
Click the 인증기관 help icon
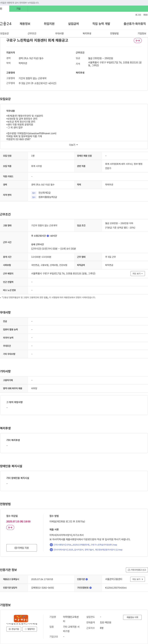tap(87, 579)
